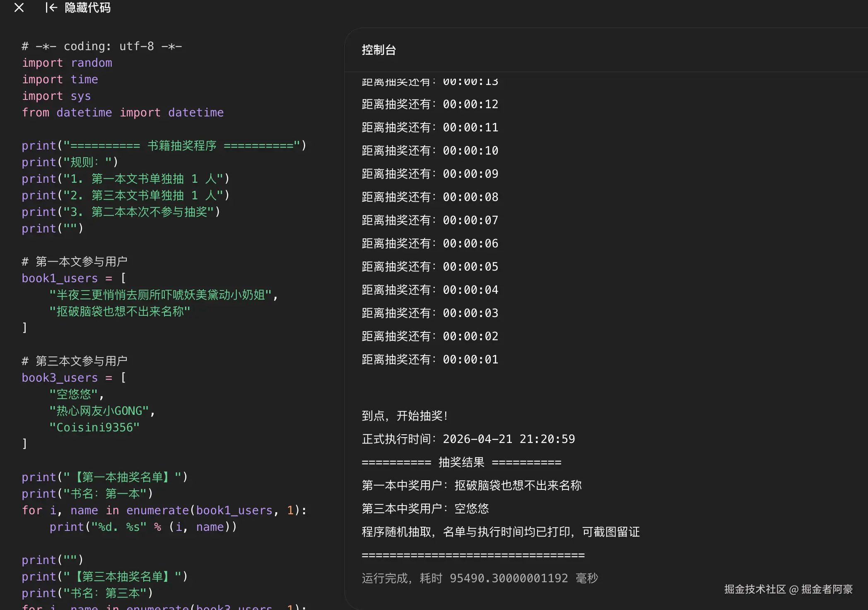Click console countdown line 00:00:05
The height and width of the screenshot is (610, 868).
tap(430, 267)
